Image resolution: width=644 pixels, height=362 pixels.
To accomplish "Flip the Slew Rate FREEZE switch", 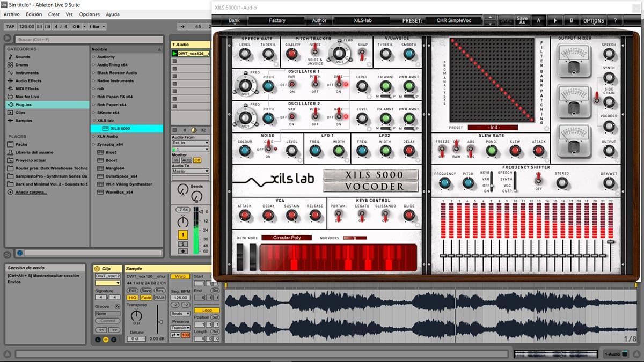I will click(x=442, y=150).
